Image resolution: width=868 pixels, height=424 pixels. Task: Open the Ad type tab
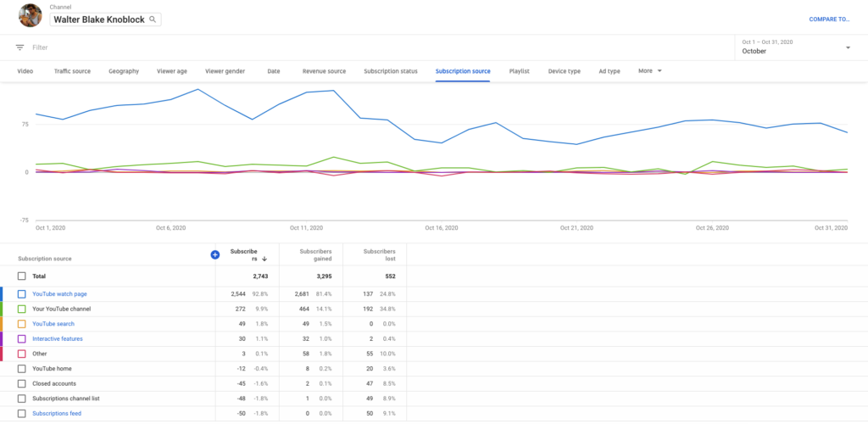tap(609, 71)
